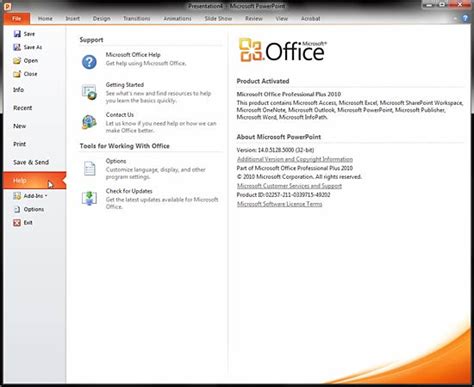Select the Slide Show ribbon tab
Image resolution: width=474 pixels, height=387 pixels.
[x=218, y=19]
